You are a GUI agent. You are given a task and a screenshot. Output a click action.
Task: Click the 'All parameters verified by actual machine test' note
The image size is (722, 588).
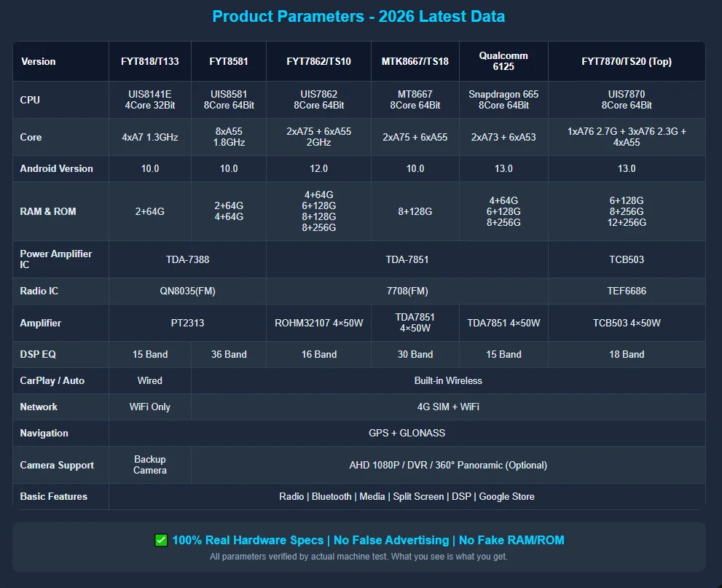[x=358, y=557]
